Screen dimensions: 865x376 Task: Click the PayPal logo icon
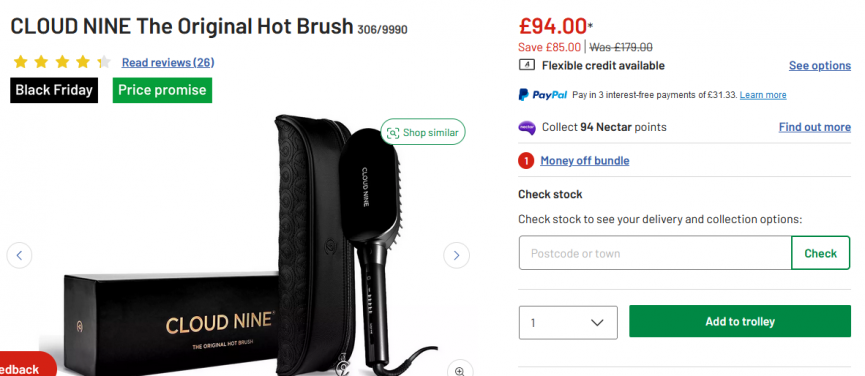pos(542,95)
